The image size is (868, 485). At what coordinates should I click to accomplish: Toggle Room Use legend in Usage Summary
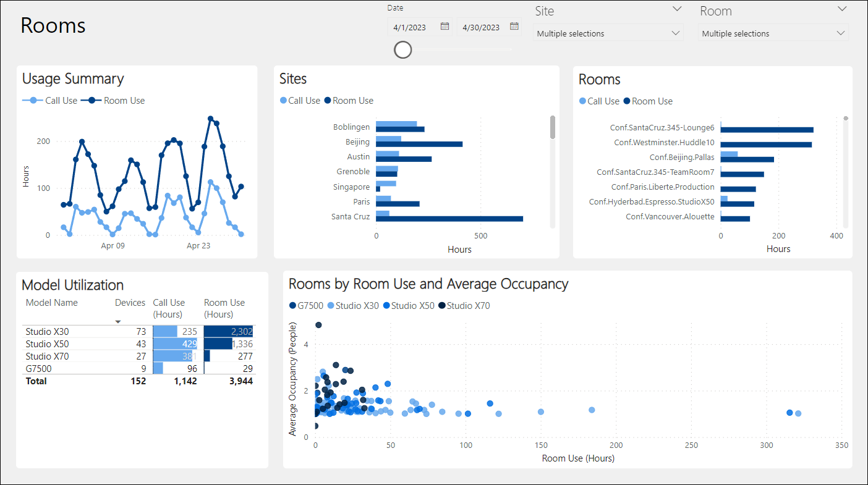(x=116, y=101)
